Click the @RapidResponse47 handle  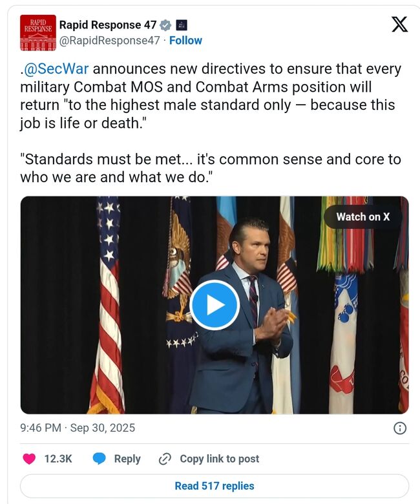click(x=109, y=40)
